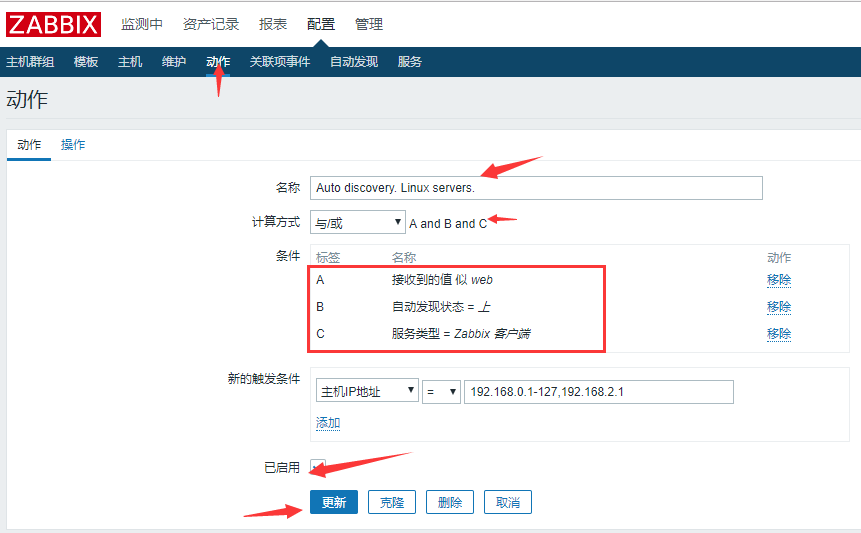This screenshot has height=533, width=861.
Task: Select the 动作 submenu item
Action: click(218, 62)
